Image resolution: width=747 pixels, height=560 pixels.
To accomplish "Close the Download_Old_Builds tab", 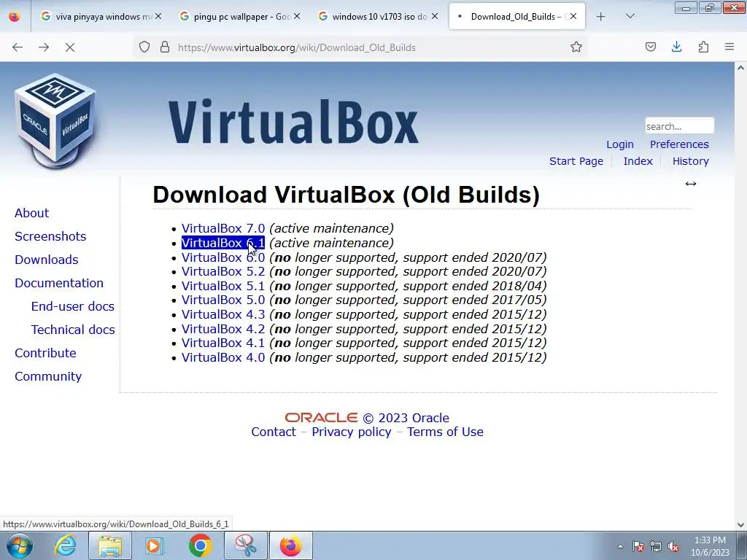I will 573,17.
